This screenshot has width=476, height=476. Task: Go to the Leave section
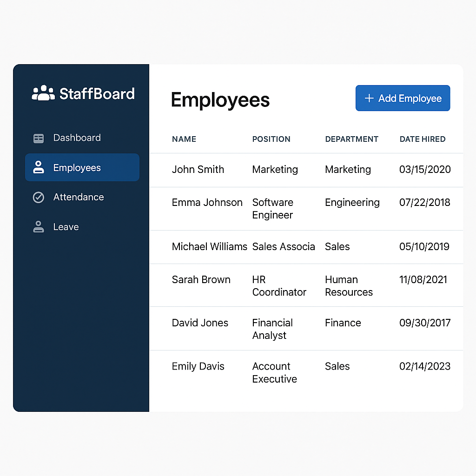pyautogui.click(x=66, y=227)
